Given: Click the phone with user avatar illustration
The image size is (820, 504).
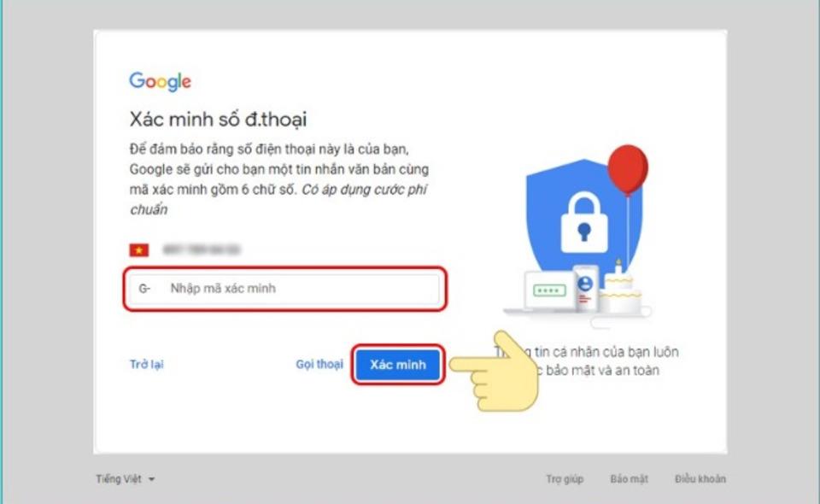Looking at the screenshot, I should [585, 287].
